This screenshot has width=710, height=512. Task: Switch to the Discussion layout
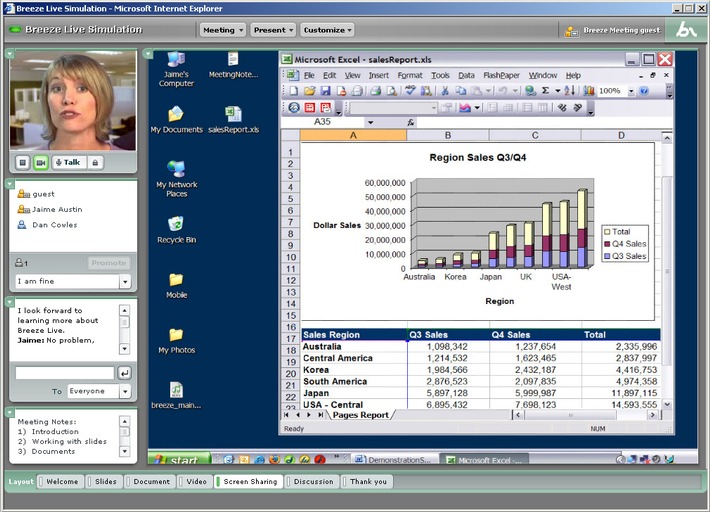click(311, 482)
